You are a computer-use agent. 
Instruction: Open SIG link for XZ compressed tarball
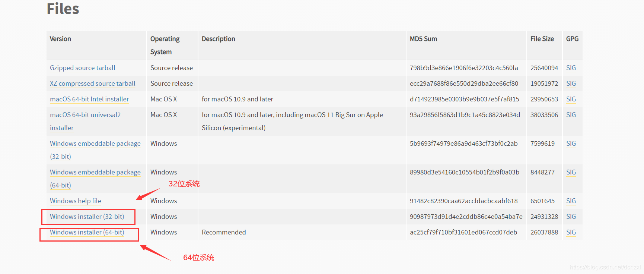[571, 84]
